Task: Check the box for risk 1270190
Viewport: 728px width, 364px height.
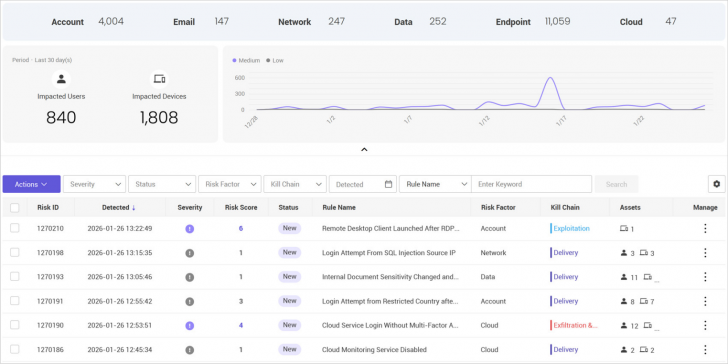Action: click(x=15, y=325)
